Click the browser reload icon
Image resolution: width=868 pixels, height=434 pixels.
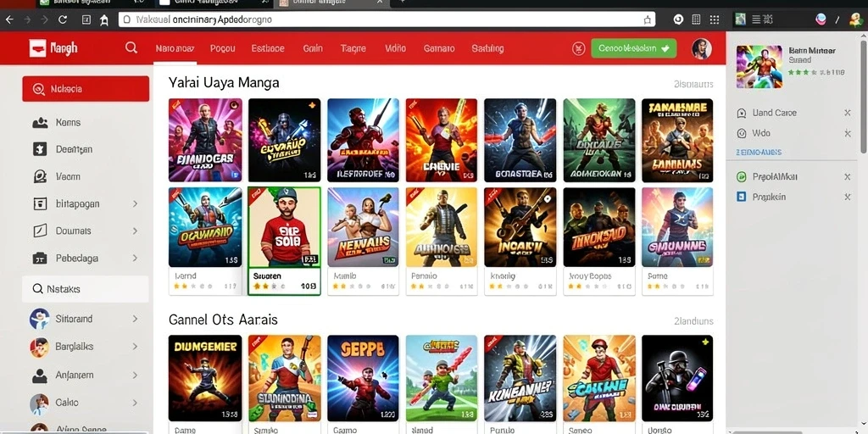63,19
